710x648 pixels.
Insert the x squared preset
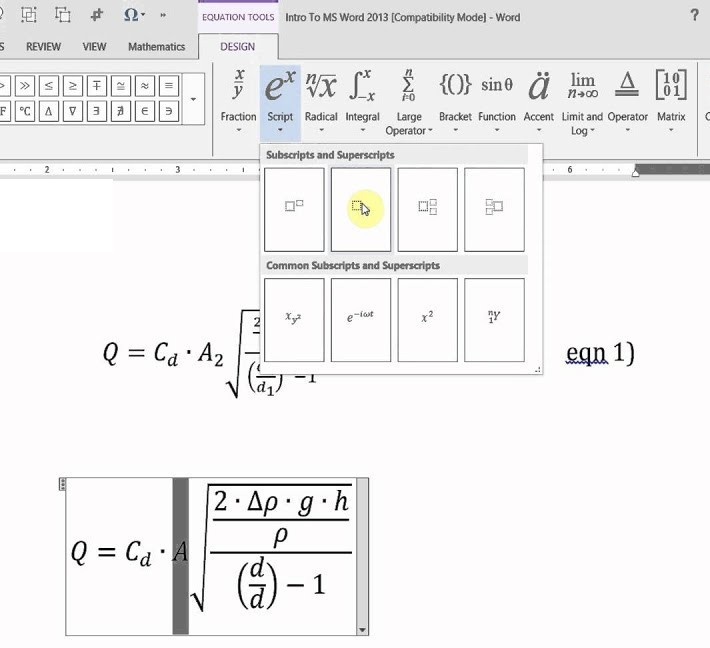click(427, 319)
